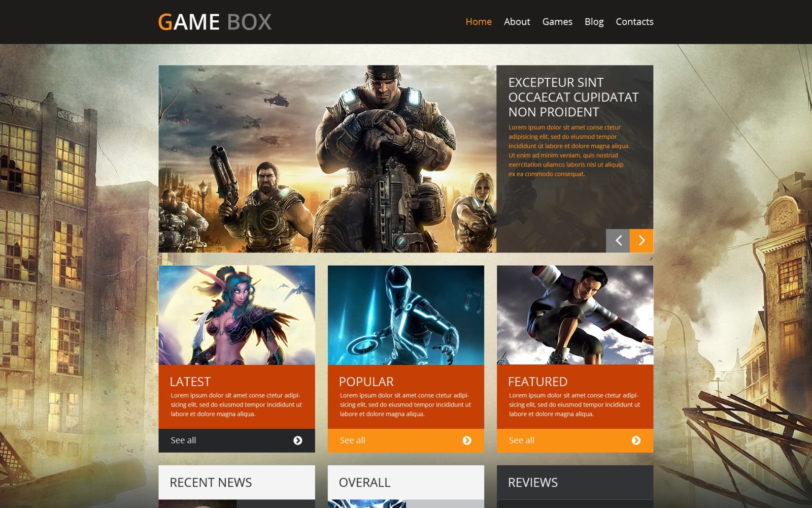The width and height of the screenshot is (812, 508).
Task: Click the Excepteur Sint slide headline
Action: [x=573, y=97]
